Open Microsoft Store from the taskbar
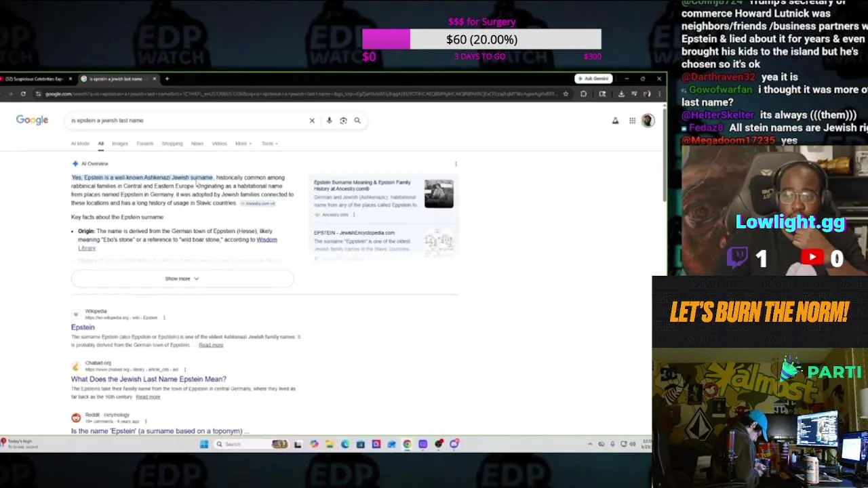Viewport: 868px width, 488px height. pyautogui.click(x=361, y=444)
